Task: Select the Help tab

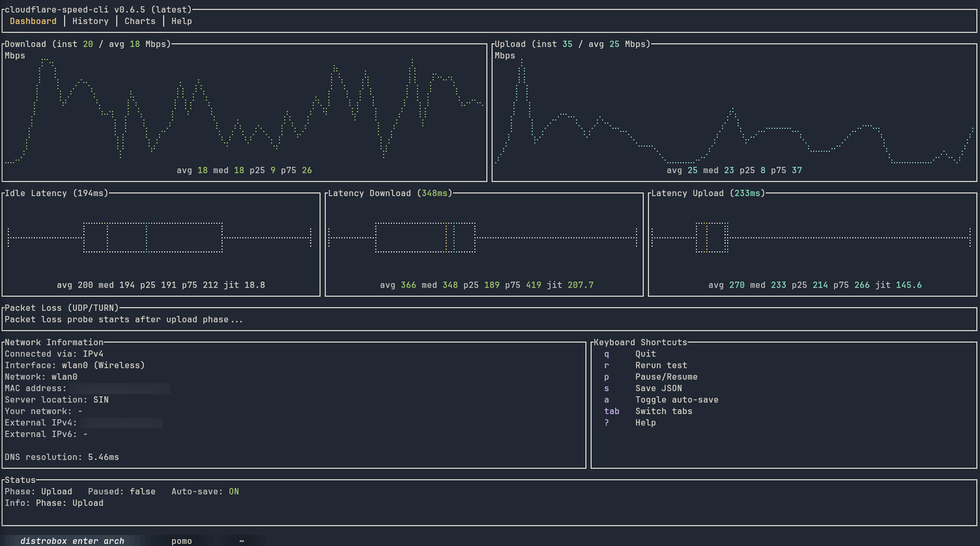Action: coord(181,21)
